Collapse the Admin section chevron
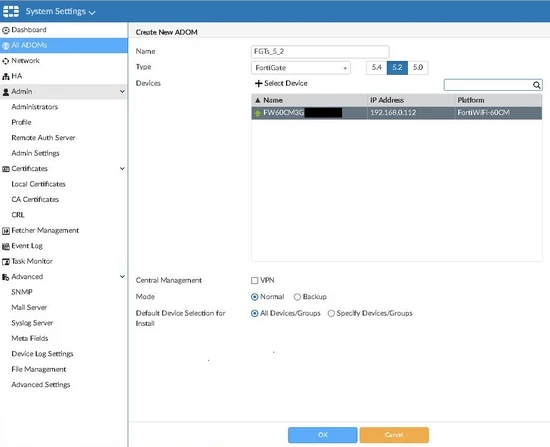Image resolution: width=550 pixels, height=447 pixels. click(122, 92)
